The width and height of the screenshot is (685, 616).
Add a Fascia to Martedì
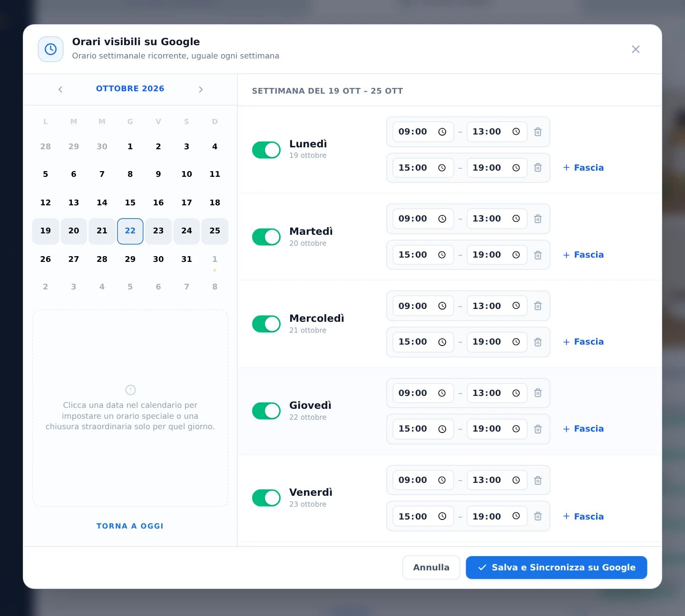pos(583,255)
